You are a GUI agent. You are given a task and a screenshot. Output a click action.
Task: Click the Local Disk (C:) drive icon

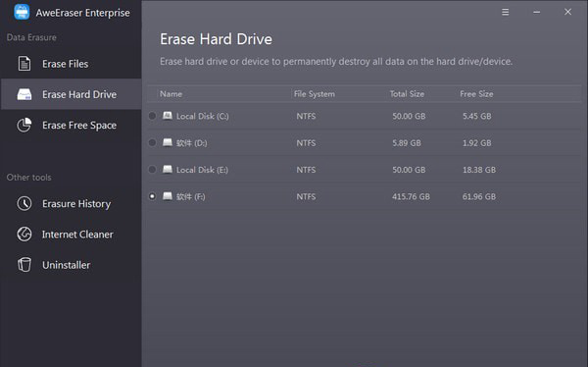click(168, 116)
